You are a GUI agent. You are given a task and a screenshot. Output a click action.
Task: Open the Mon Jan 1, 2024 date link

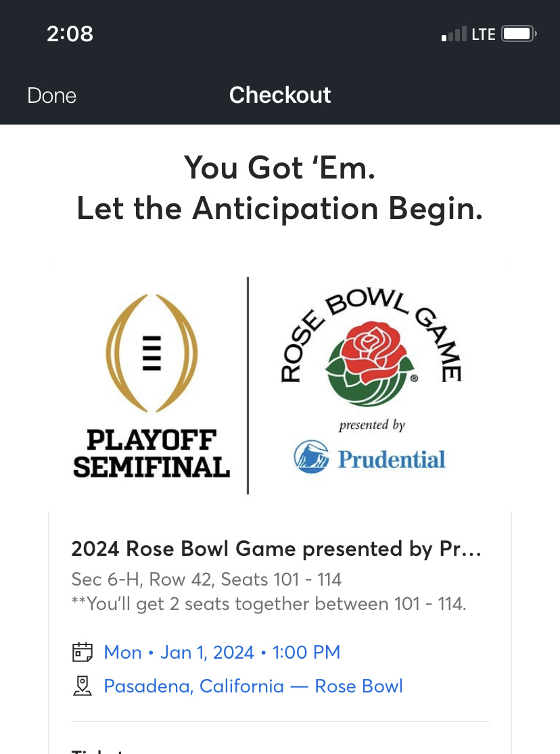(x=222, y=653)
